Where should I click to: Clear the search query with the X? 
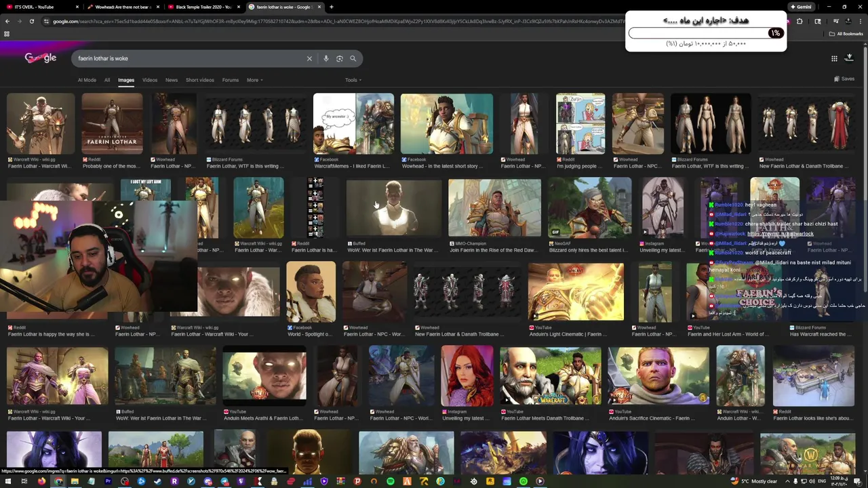pos(309,58)
